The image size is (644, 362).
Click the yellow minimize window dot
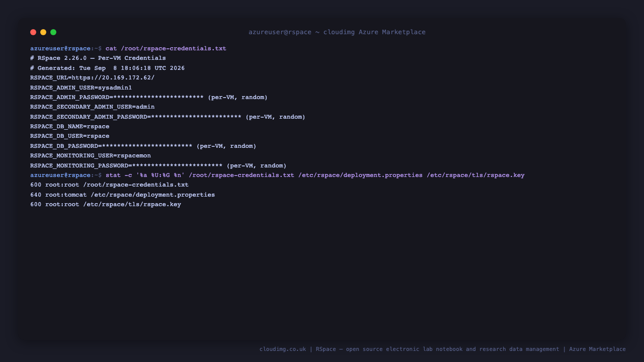(x=43, y=32)
